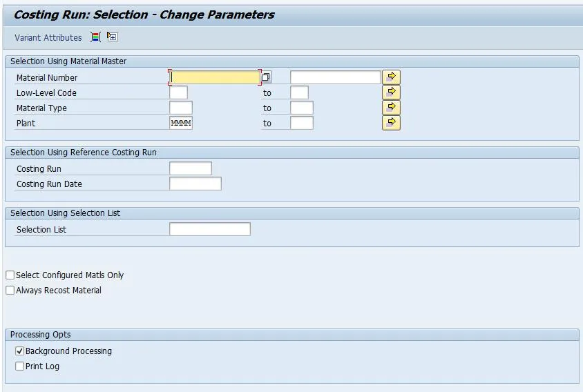583x392 pixels.
Task: Click the Selection Using Material Master header
Action: (68, 61)
